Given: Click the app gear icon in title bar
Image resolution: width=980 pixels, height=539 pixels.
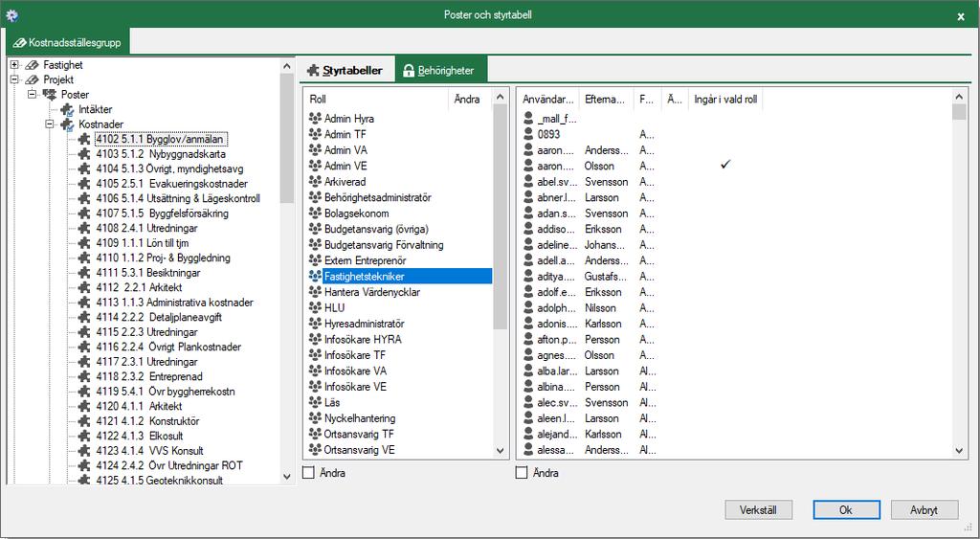Looking at the screenshot, I should [x=11, y=15].
